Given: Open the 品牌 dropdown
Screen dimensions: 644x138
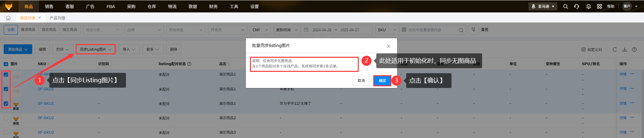Looking at the screenshot, I should point(144,30).
